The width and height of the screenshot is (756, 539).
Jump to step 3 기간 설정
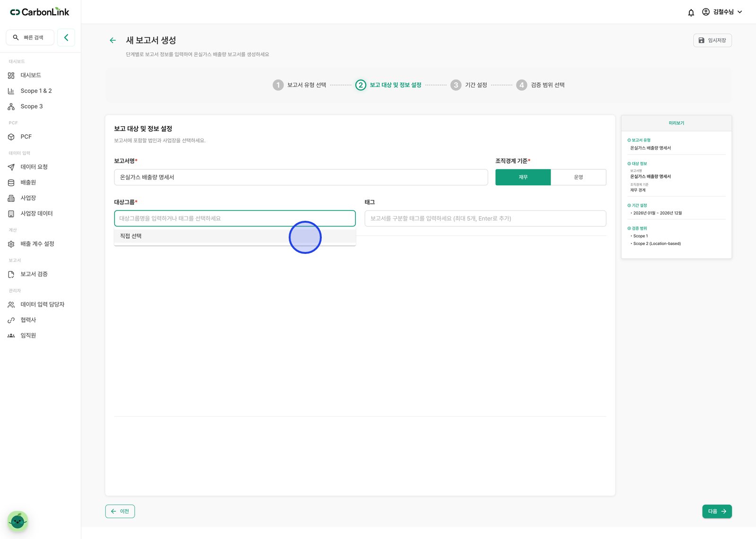coord(469,85)
